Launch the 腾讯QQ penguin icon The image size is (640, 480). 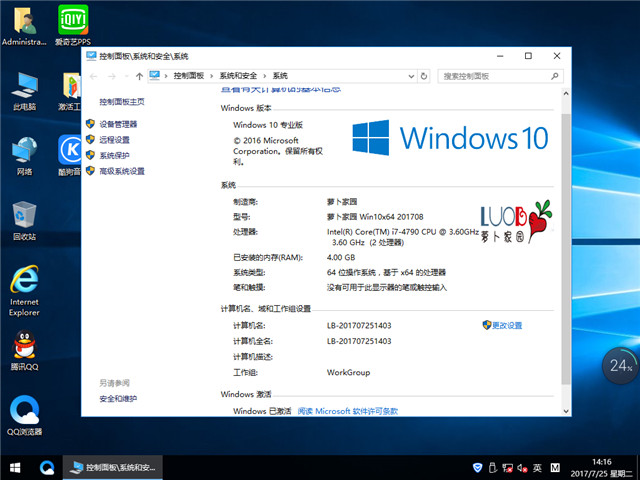[24, 350]
